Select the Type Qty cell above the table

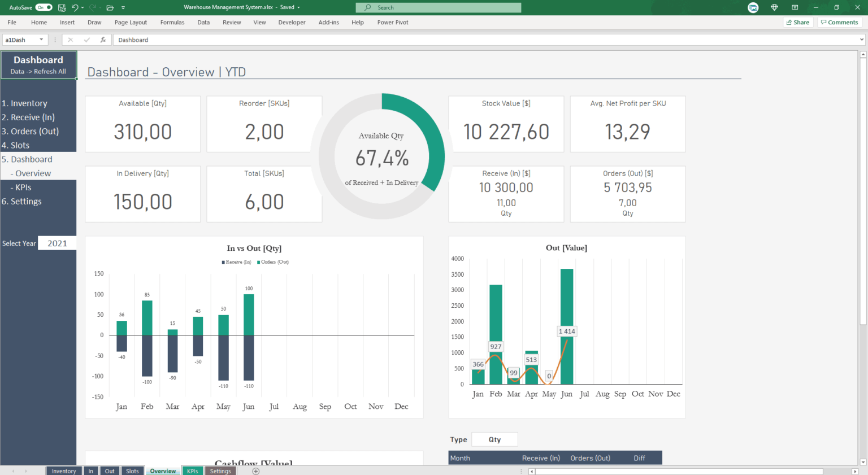point(494,439)
